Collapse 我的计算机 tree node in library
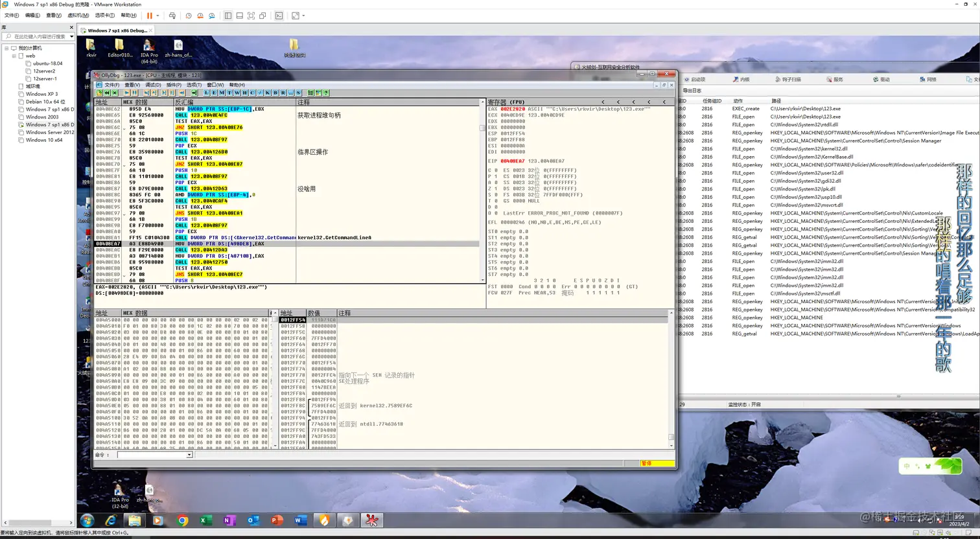This screenshot has height=539, width=980. (x=6, y=48)
